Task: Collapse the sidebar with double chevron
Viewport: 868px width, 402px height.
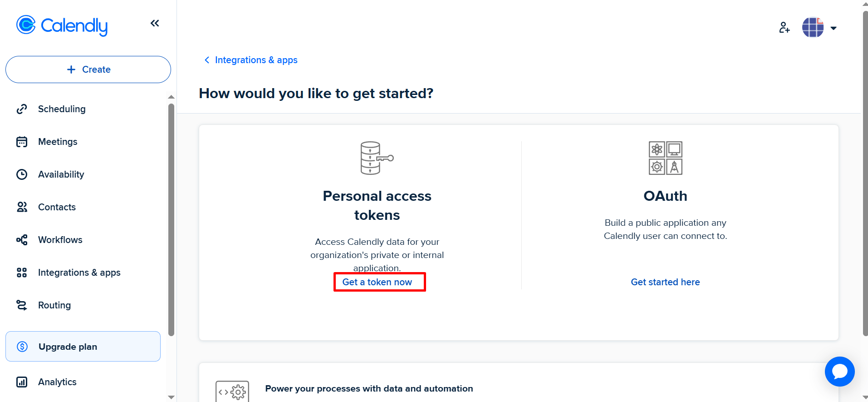Action: (155, 23)
